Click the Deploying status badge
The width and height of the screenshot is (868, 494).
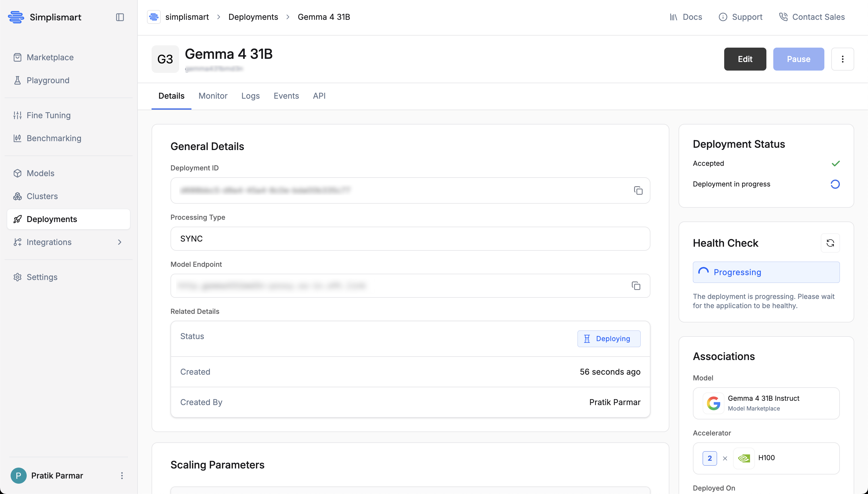click(609, 339)
